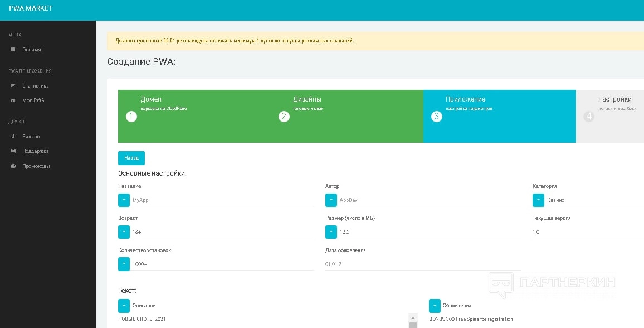Click the Статистика sidebar icon
This screenshot has width=644, height=328.
pyautogui.click(x=13, y=86)
